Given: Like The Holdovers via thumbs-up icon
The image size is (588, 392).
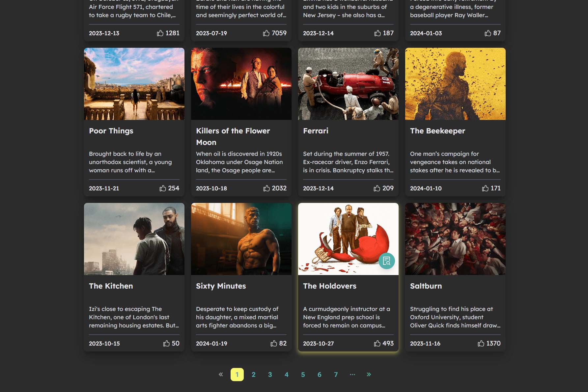Looking at the screenshot, I should pyautogui.click(x=377, y=343).
